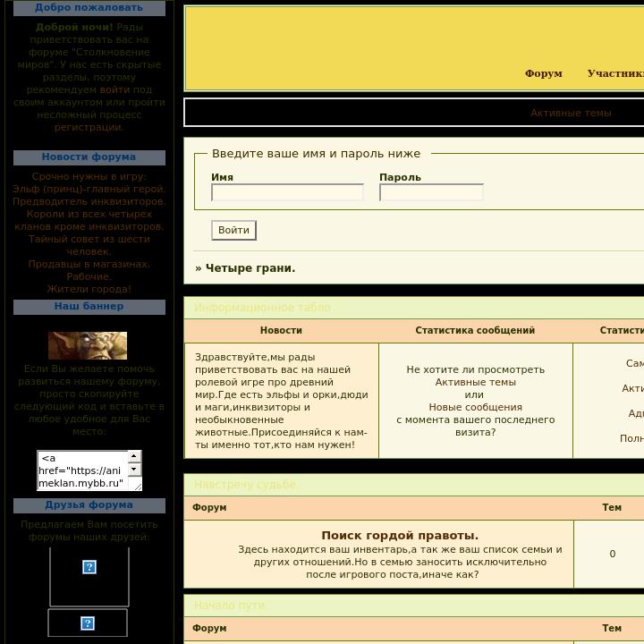This screenshot has height=644, width=644.
Task: Follow the Четыре грани breadcrumb link
Action: [x=250, y=268]
